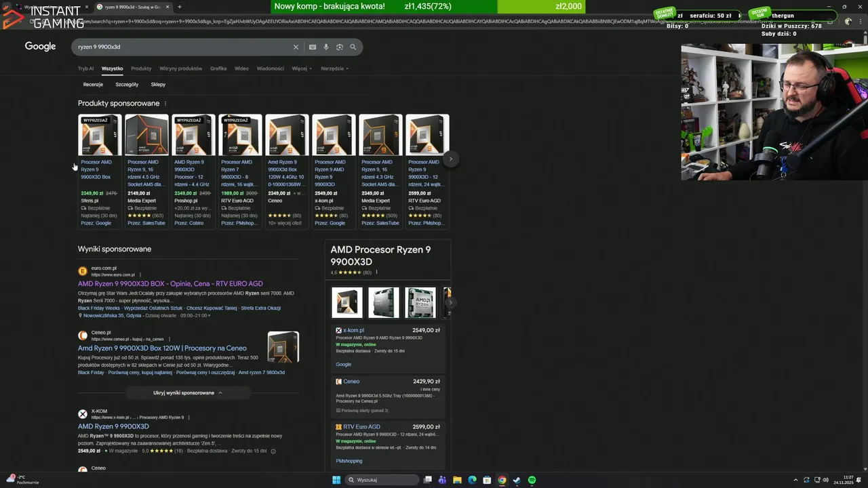This screenshot has width=868, height=488.
Task: Open the weather widget on the taskbar
Action: click(23, 480)
